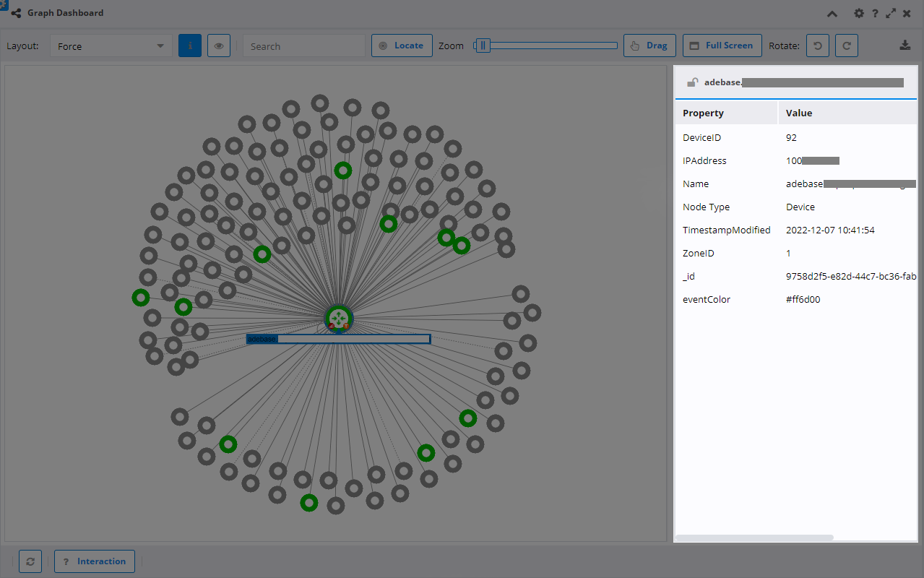Collapse the Graph Dashboard panel chevron
This screenshot has width=924, height=578.
[x=832, y=13]
